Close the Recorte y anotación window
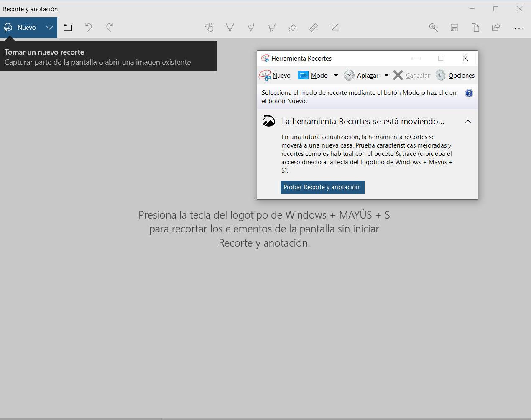 coord(520,9)
